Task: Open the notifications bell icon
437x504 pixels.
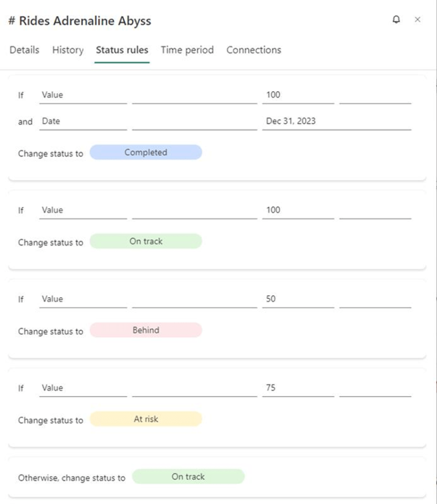Action: point(396,20)
